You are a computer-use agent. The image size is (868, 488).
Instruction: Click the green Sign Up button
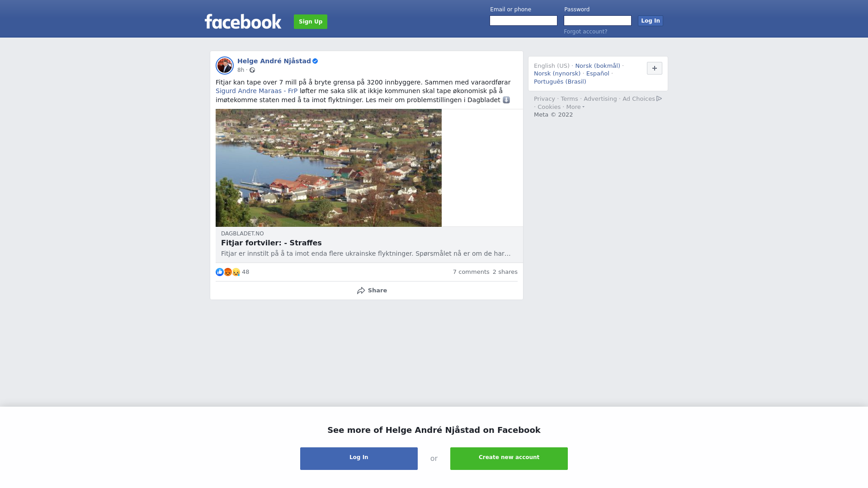click(x=311, y=22)
